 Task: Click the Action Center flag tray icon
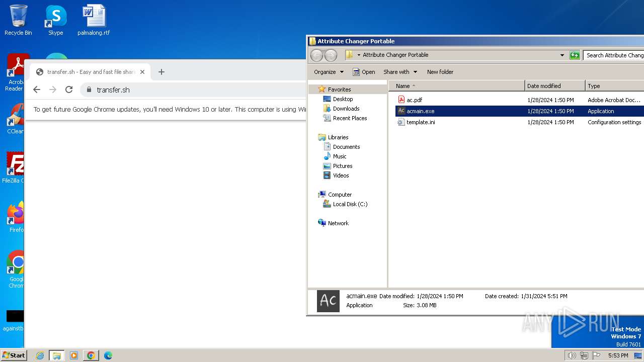pos(596,355)
